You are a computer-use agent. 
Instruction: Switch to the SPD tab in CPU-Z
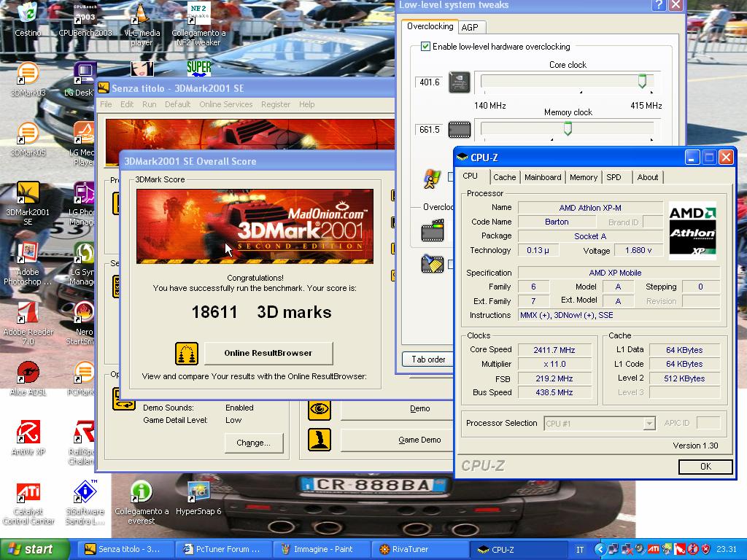(614, 177)
